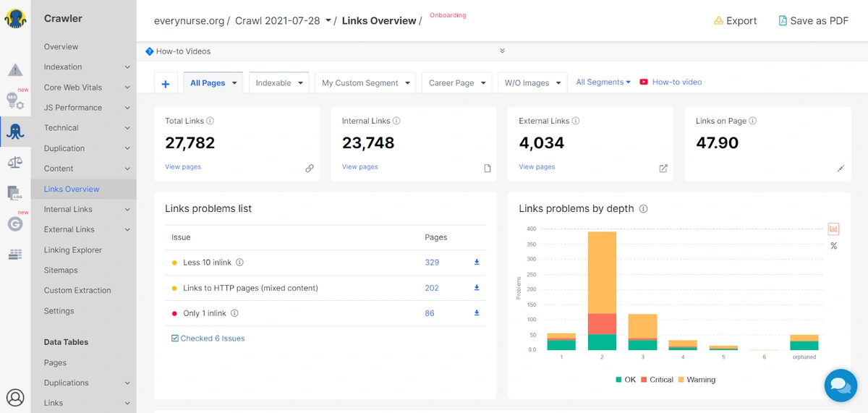Open the live chat bubble

point(841,384)
